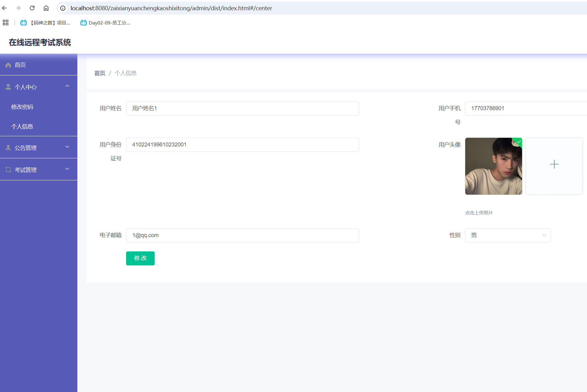Go to 首页 in the sidebar
The height and width of the screenshot is (392, 587).
[x=20, y=65]
